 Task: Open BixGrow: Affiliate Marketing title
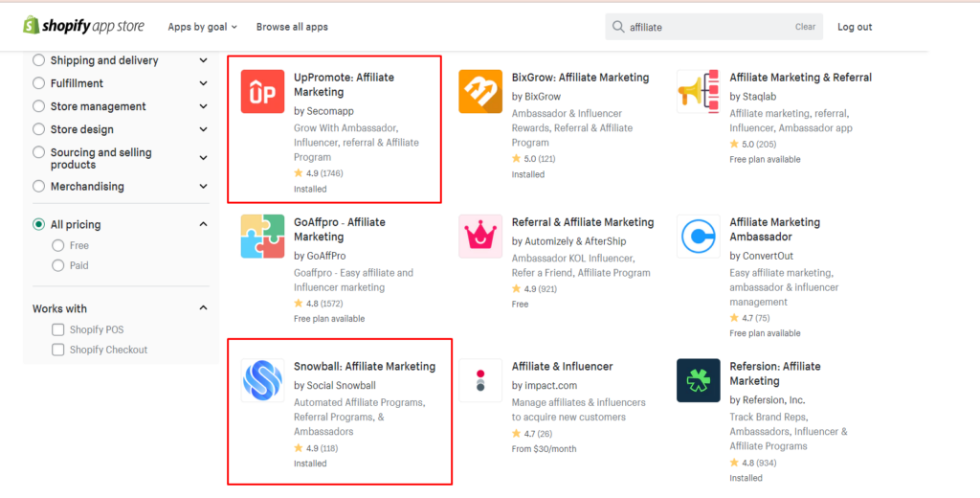[x=580, y=78]
